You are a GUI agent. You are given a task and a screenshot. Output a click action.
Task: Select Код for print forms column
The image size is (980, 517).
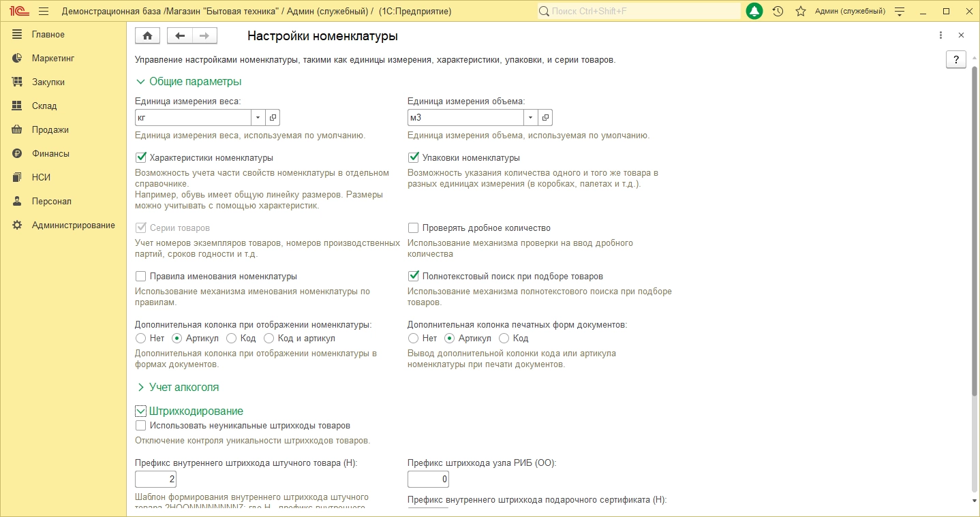coord(504,338)
